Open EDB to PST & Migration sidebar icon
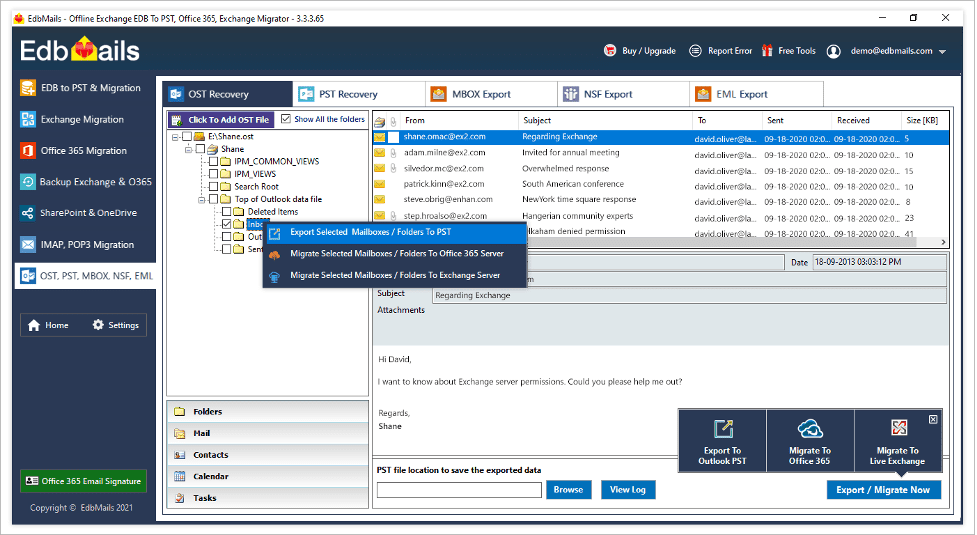 [x=27, y=88]
